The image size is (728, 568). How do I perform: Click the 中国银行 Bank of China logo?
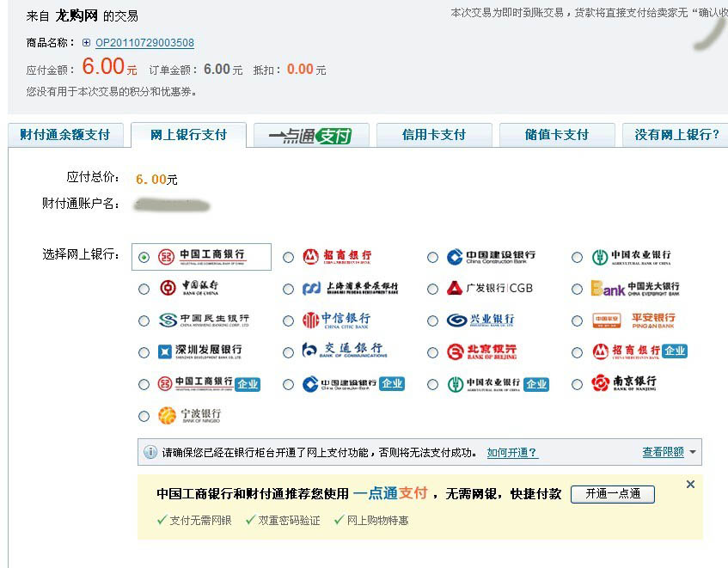click(188, 288)
